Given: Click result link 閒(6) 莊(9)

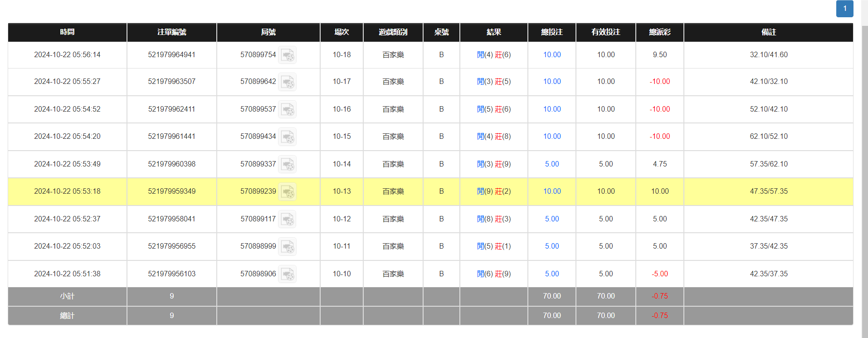Looking at the screenshot, I should [493, 274].
